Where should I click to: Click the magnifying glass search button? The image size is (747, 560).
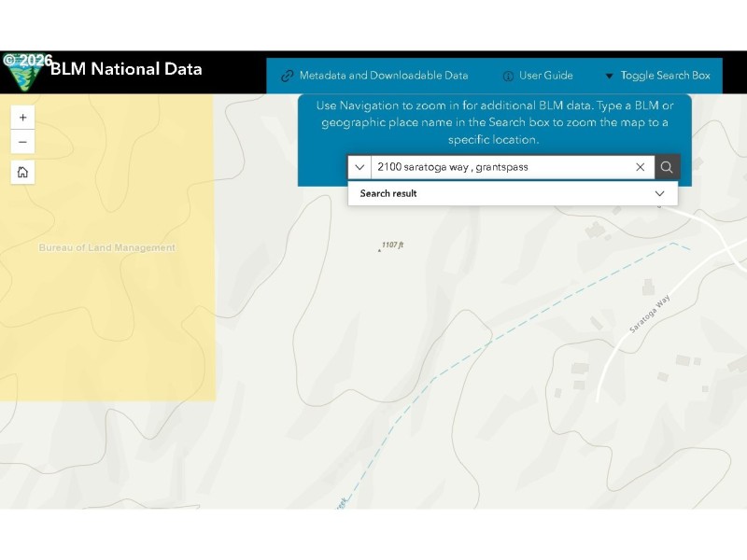(x=667, y=167)
